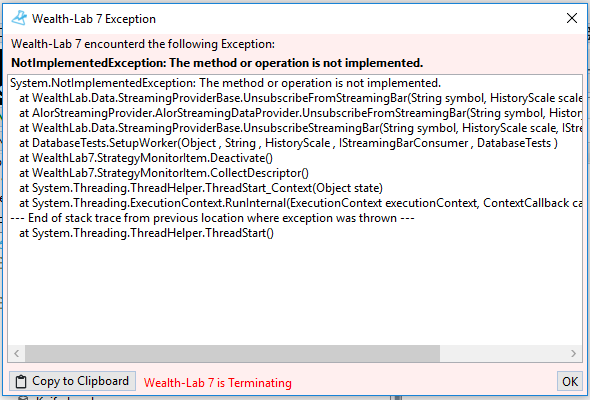
Task: Click the 'Wealth-Lab 7 is Terminating' red text
Action: 217,383
